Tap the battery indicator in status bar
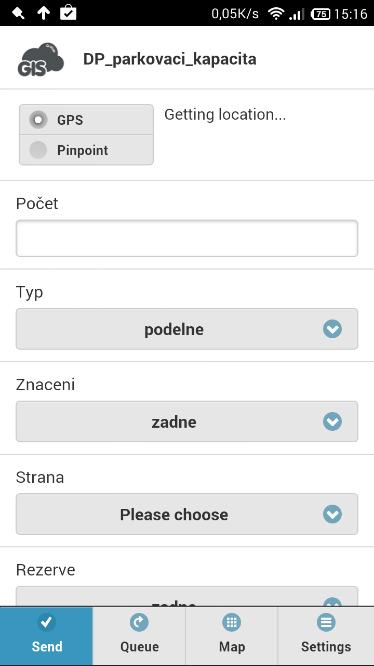The width and height of the screenshot is (374, 666). 321,14
